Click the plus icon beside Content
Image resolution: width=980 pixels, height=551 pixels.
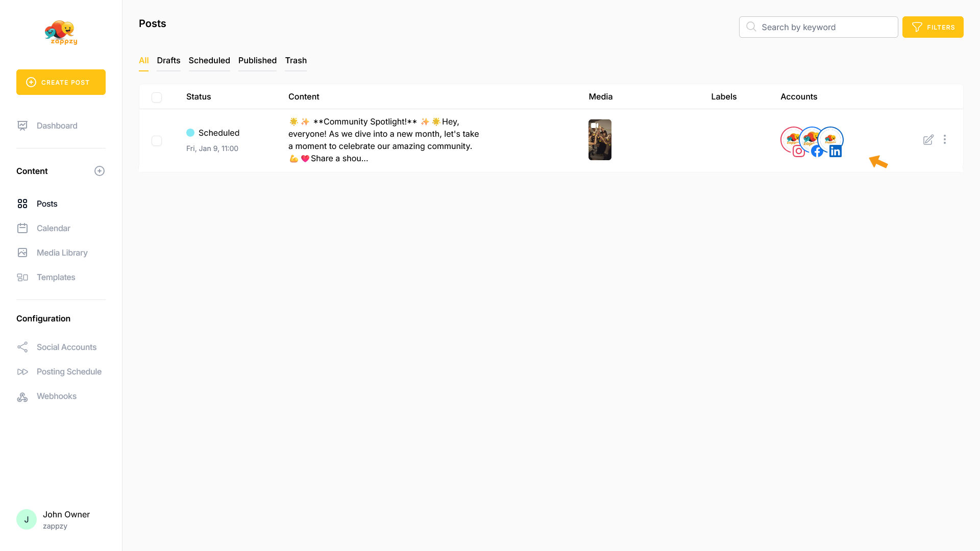[100, 171]
